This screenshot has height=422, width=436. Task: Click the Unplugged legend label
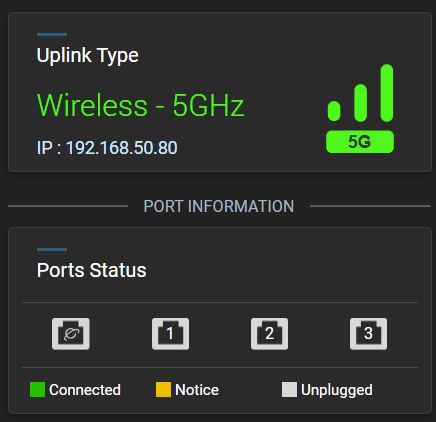[x=337, y=390]
